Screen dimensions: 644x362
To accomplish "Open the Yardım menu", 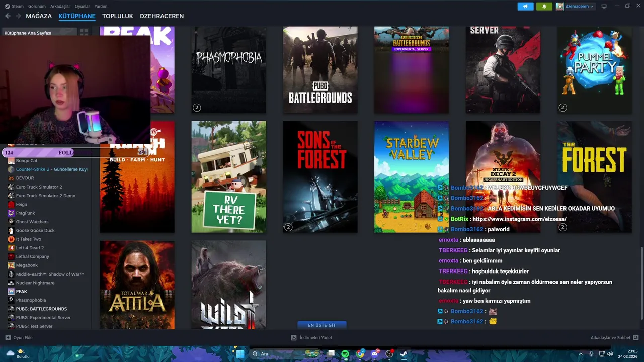I will pos(101,6).
